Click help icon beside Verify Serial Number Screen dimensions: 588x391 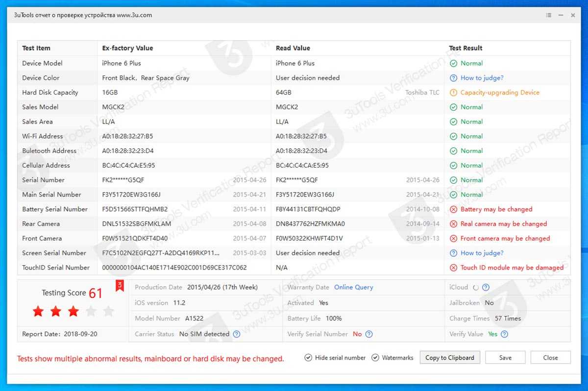click(369, 334)
